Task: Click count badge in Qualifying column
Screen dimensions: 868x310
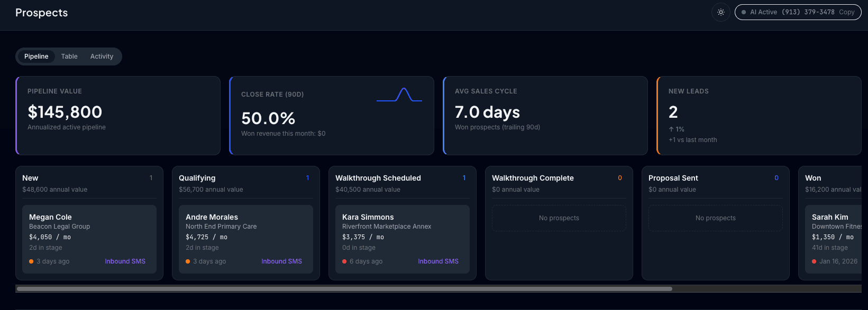Action: click(x=307, y=178)
